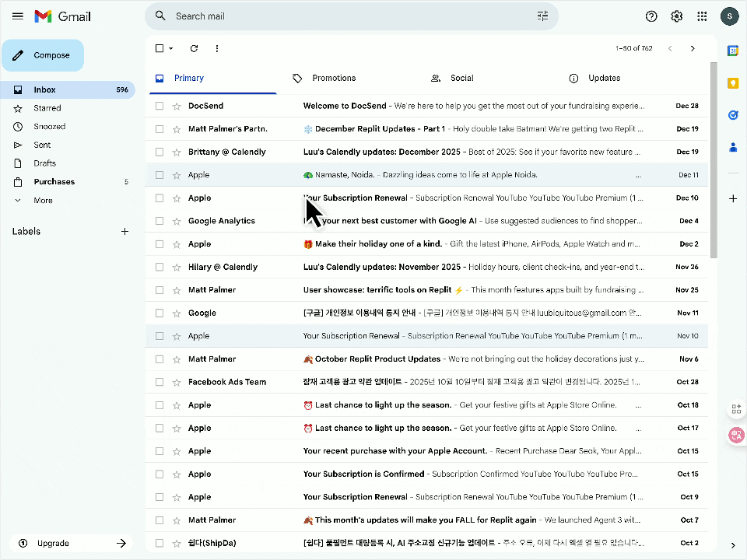The width and height of the screenshot is (747, 560).
Task: Select the Brittany @ Calendly email checkbox
Action: 160,152
